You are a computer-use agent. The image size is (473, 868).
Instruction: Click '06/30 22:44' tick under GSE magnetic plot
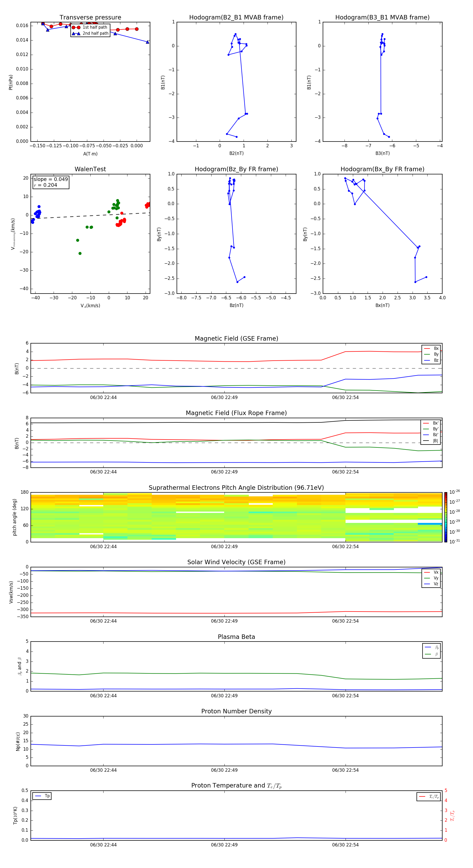click(x=103, y=398)
